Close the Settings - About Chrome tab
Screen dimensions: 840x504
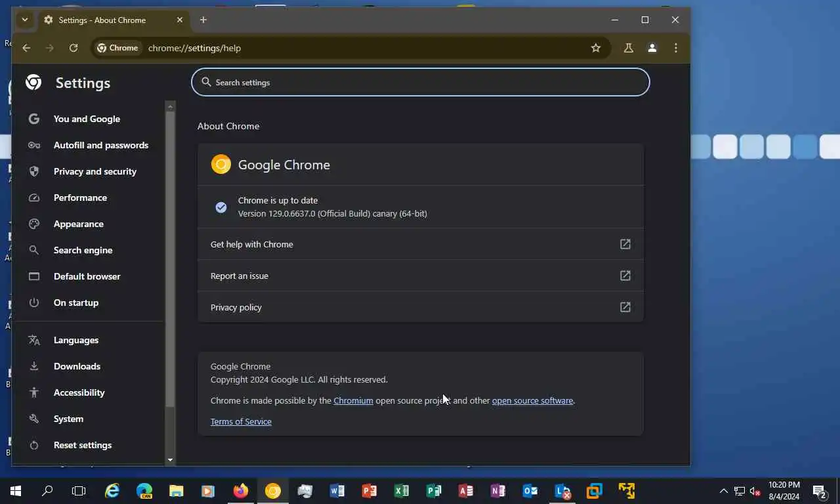click(x=180, y=20)
